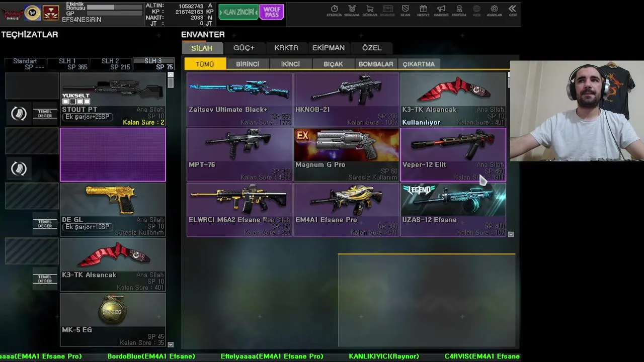Switch to the Özel tab
This screenshot has width=644, height=362.
372,48
